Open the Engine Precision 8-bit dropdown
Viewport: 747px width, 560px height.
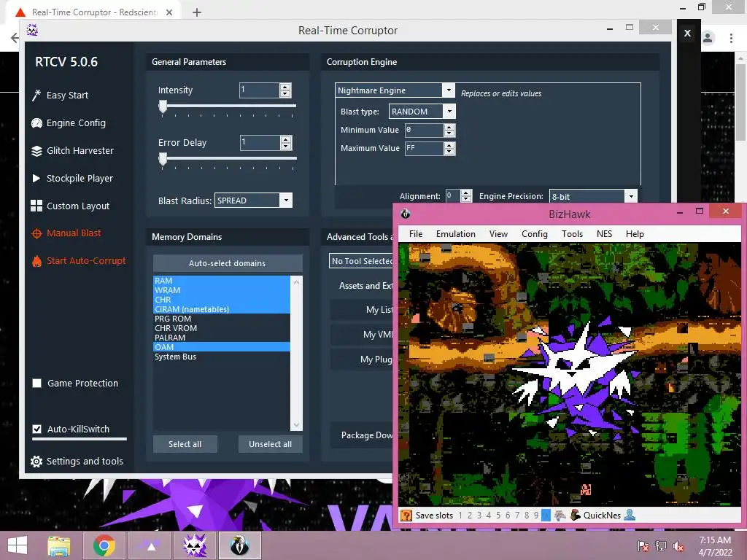631,196
